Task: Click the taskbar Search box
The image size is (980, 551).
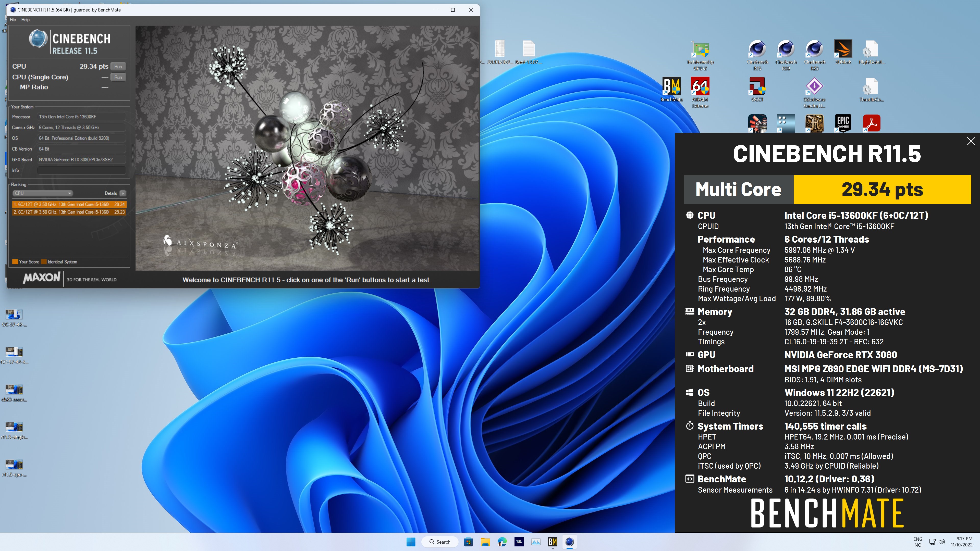Action: click(440, 542)
